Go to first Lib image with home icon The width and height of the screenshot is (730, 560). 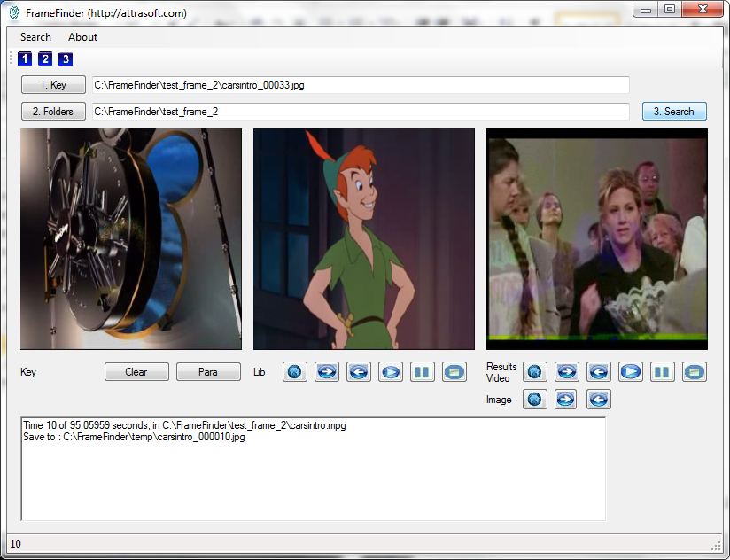295,372
